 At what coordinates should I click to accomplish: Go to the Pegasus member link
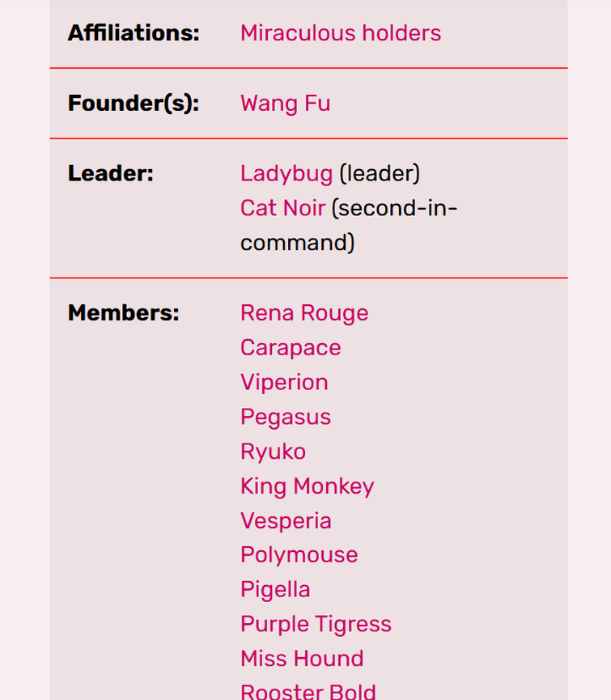click(286, 417)
